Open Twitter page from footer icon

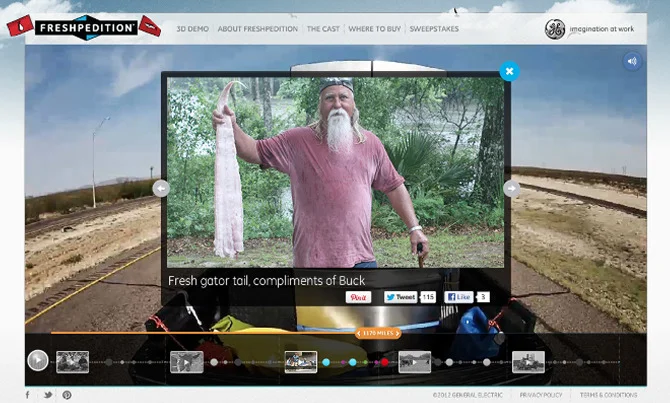tap(48, 395)
